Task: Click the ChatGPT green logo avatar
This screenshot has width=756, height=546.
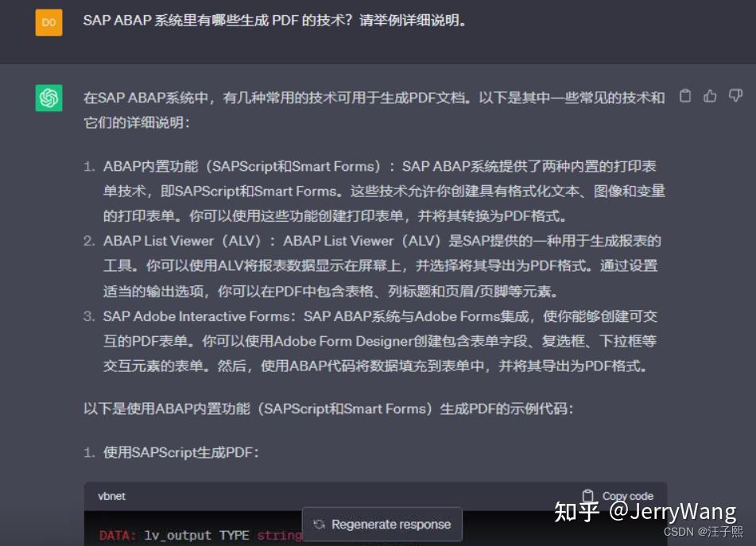Action: [x=48, y=98]
